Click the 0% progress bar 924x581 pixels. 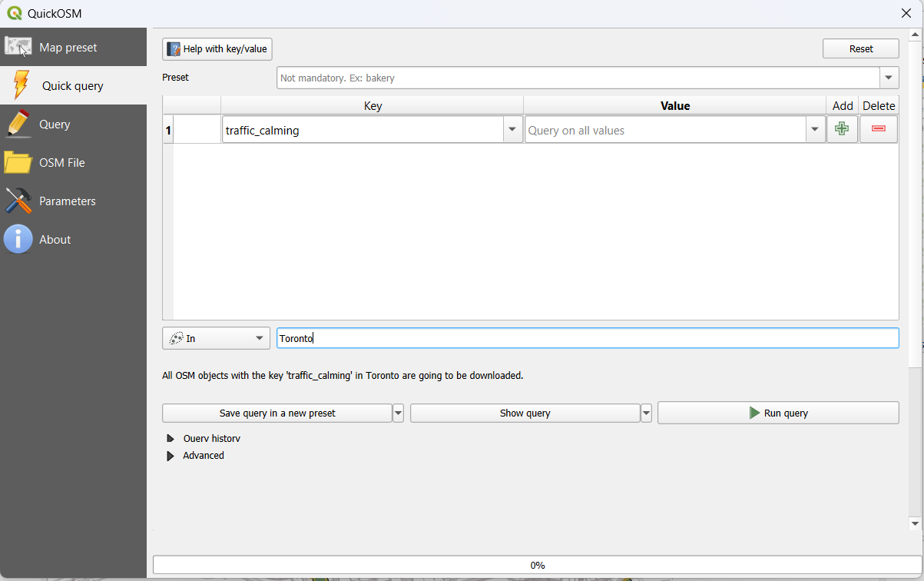tap(537, 565)
